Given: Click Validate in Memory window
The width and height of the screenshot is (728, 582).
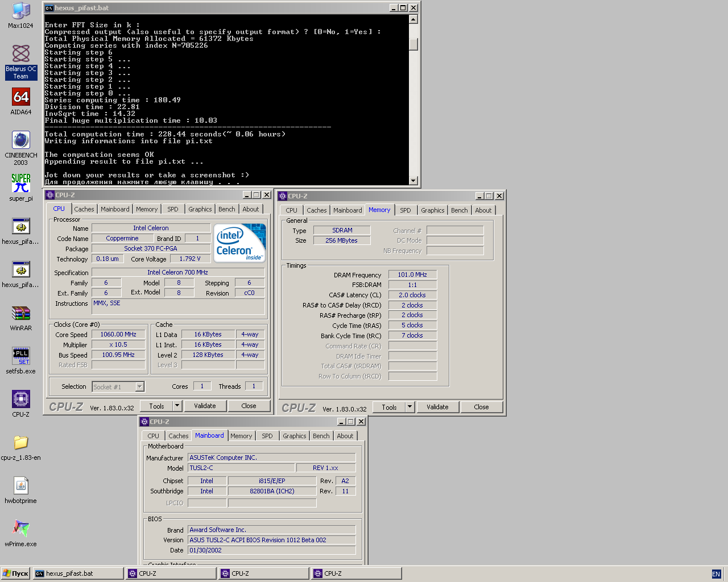Looking at the screenshot, I should [x=437, y=407].
